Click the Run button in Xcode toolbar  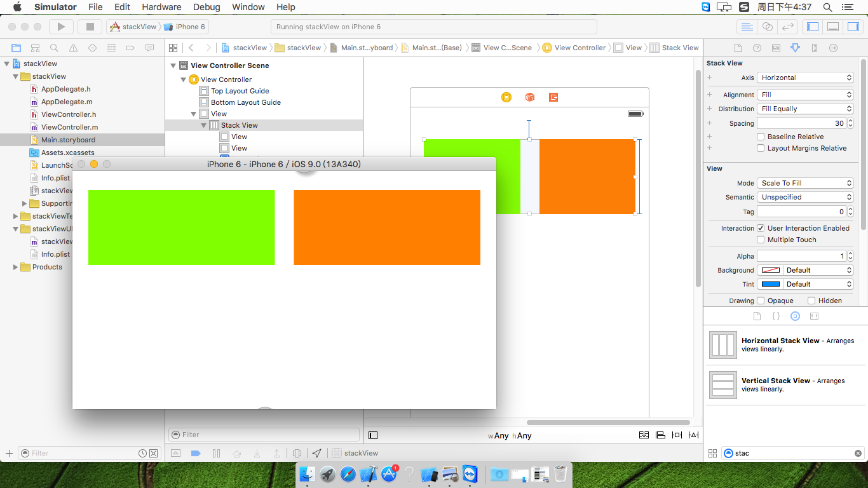tap(61, 27)
